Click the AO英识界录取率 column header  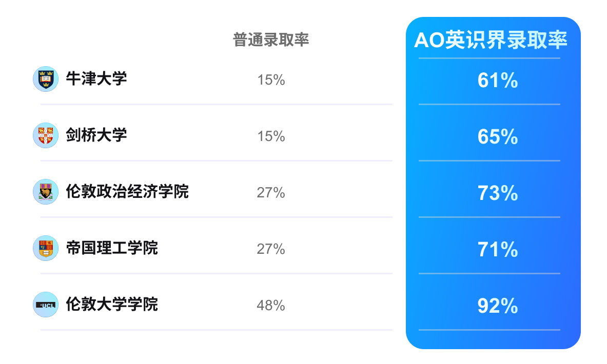[x=491, y=41]
